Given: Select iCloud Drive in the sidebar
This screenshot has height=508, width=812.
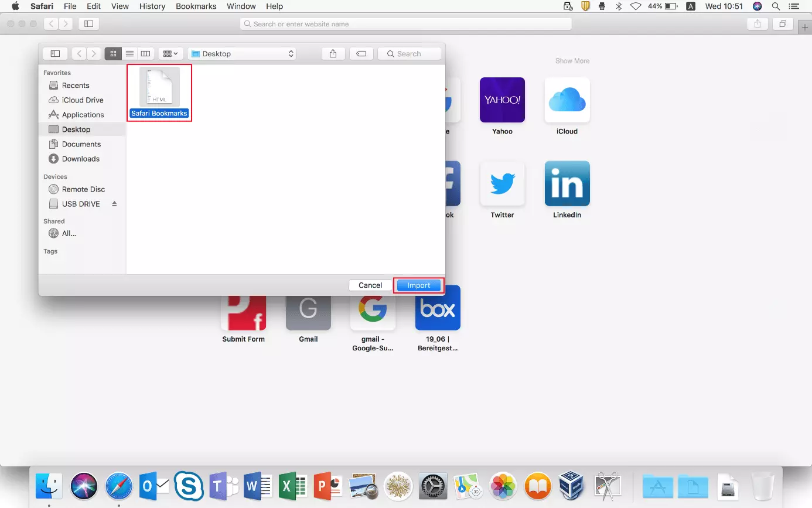Looking at the screenshot, I should 82,100.
